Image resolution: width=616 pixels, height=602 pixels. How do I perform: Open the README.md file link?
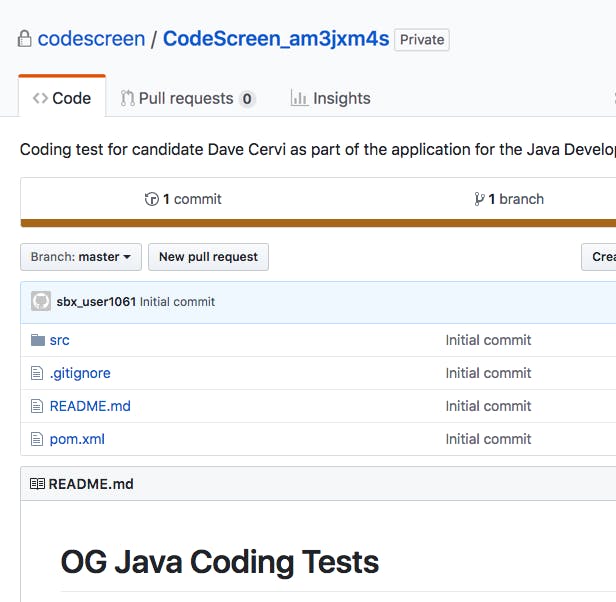[x=90, y=406]
